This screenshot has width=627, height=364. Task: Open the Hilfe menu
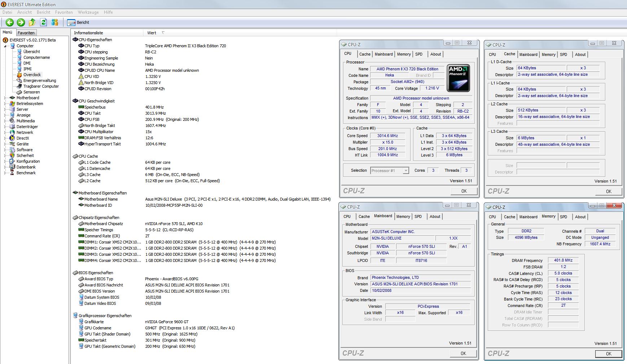(108, 12)
